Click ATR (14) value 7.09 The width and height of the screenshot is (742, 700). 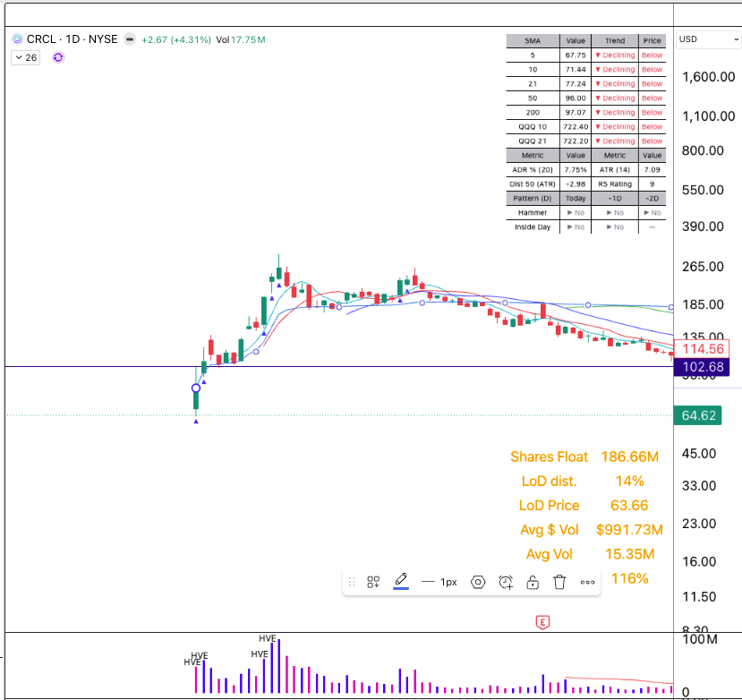pos(652,169)
